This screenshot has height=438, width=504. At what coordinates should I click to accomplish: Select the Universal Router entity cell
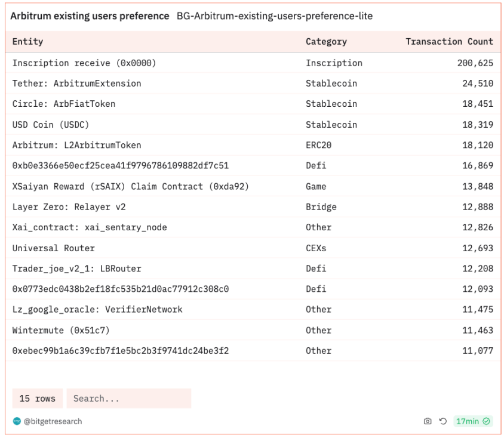click(53, 248)
